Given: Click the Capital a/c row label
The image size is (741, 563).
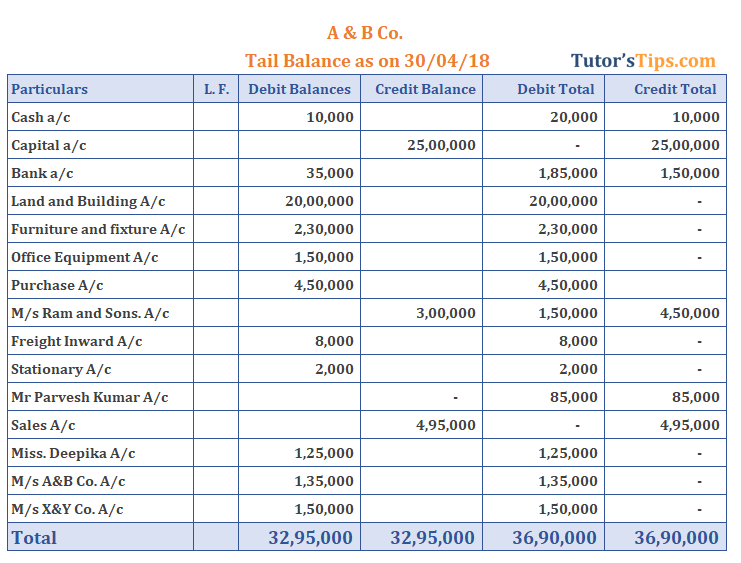Looking at the screenshot, I should coord(49,145).
